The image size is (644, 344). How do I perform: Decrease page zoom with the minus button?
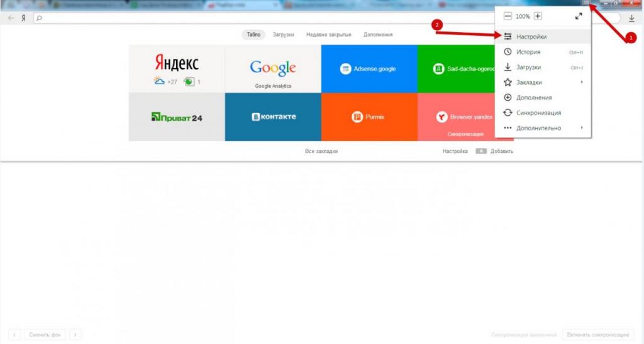click(508, 16)
